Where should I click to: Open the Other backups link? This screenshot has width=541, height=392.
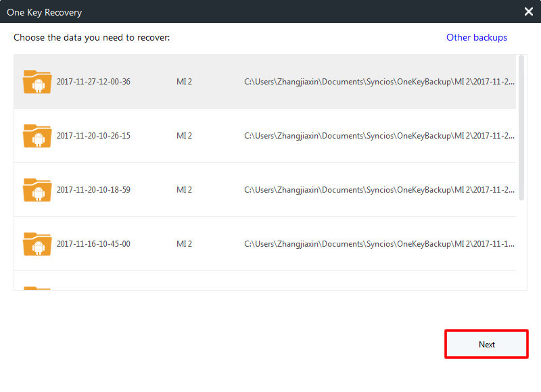pos(477,37)
